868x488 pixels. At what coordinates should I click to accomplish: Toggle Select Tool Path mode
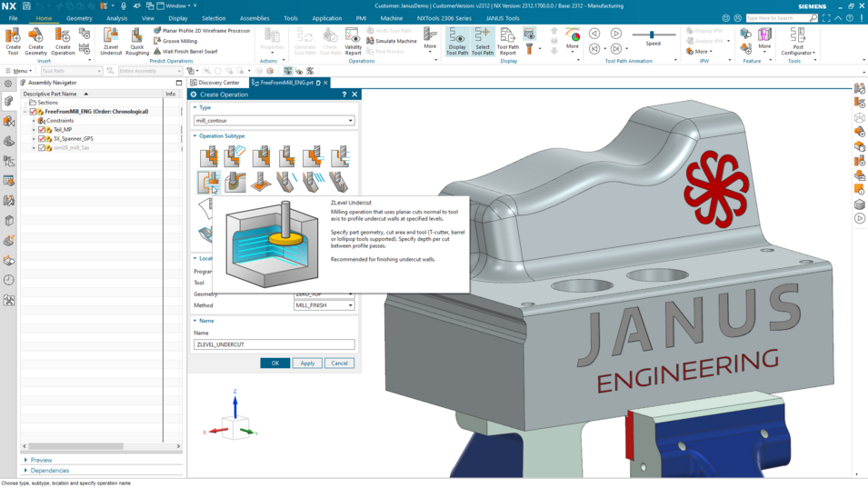tap(482, 42)
